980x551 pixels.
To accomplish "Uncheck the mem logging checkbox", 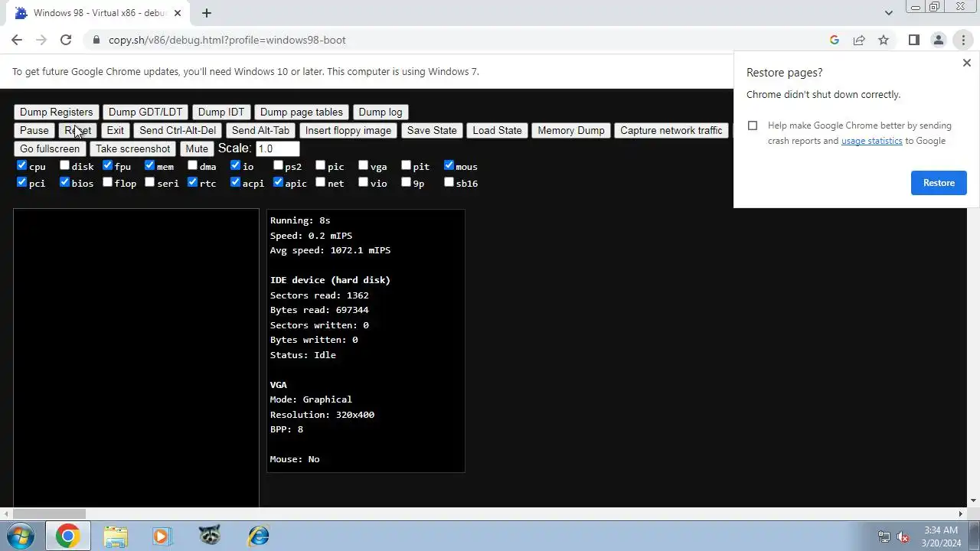I will [x=150, y=165].
